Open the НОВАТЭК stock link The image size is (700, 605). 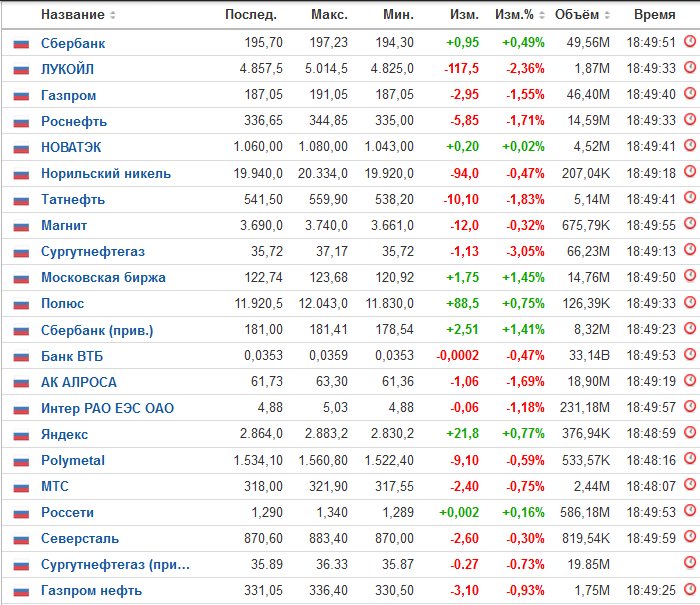(71, 147)
